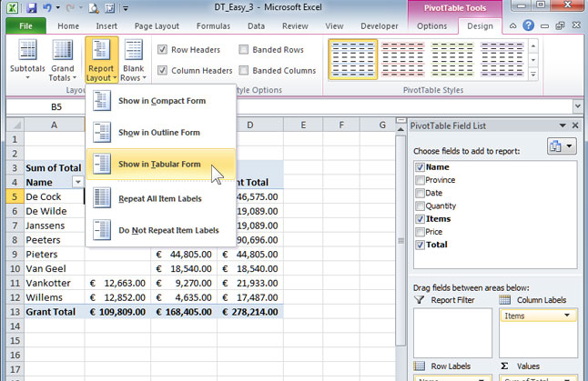Apply the green PivotTable style

(x=452, y=60)
